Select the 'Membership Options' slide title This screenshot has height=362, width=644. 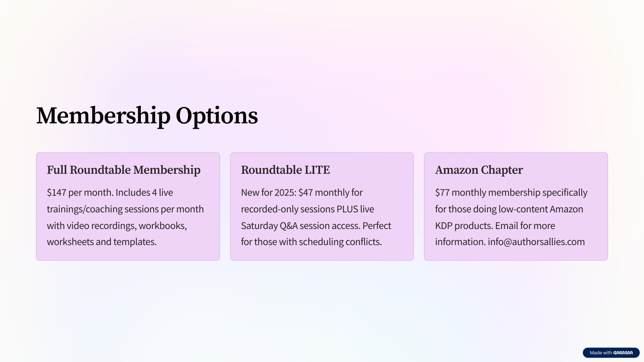[x=147, y=116]
